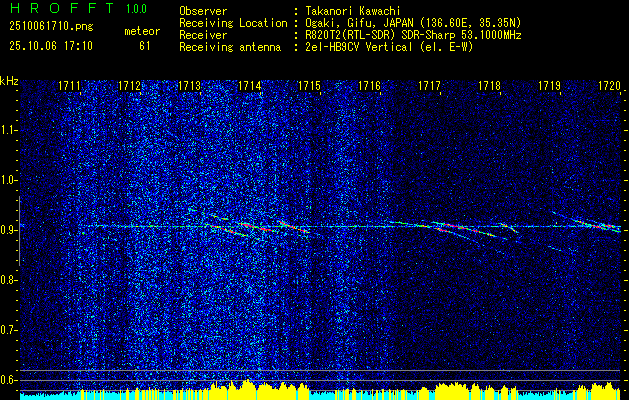Click the 1715 time marker
The width and height of the screenshot is (629, 400).
pyautogui.click(x=309, y=85)
